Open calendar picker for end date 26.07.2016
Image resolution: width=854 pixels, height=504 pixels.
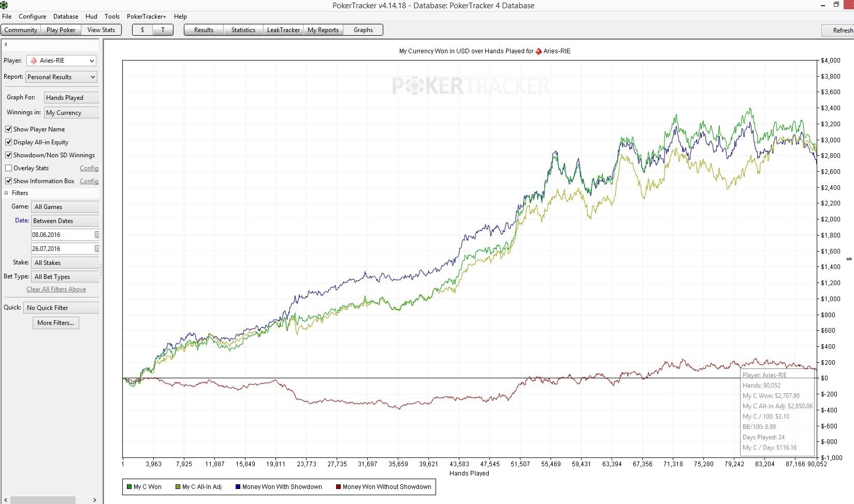coord(97,249)
